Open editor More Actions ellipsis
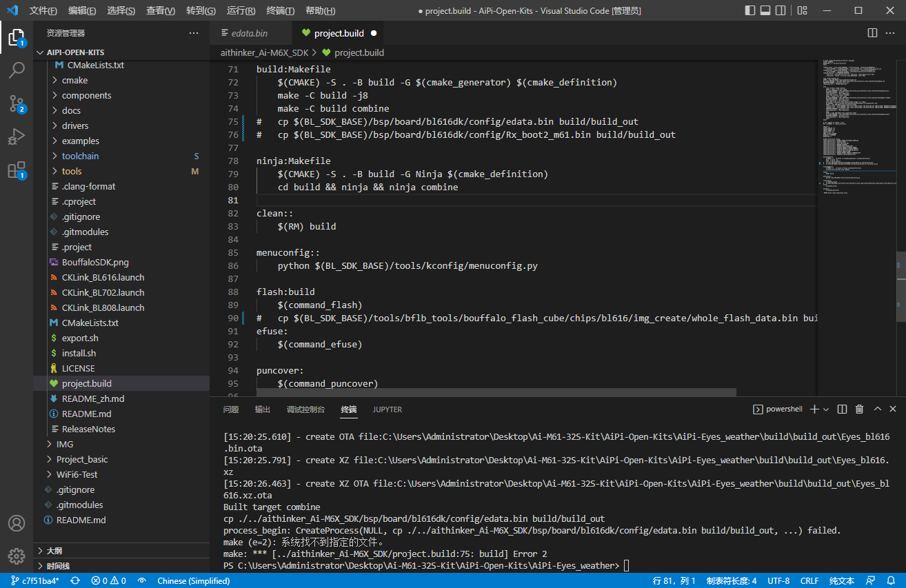 pos(892,33)
